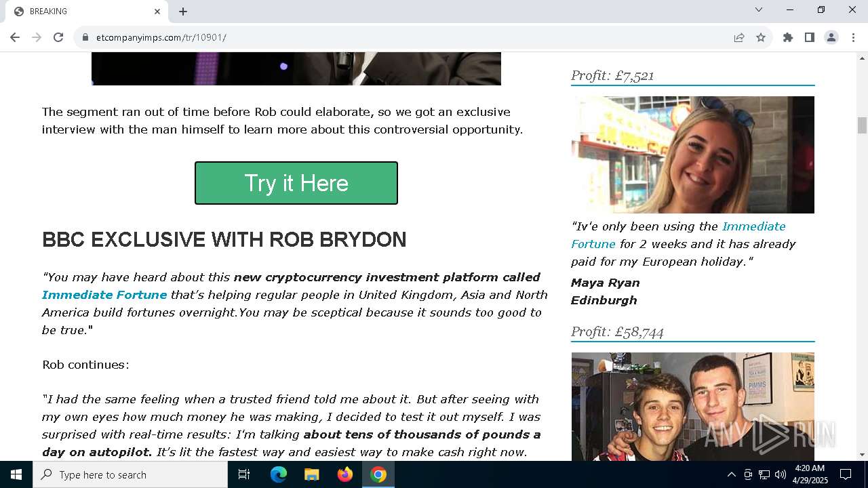Click the Try it Here button
The image size is (868, 488).
pyautogui.click(x=296, y=183)
